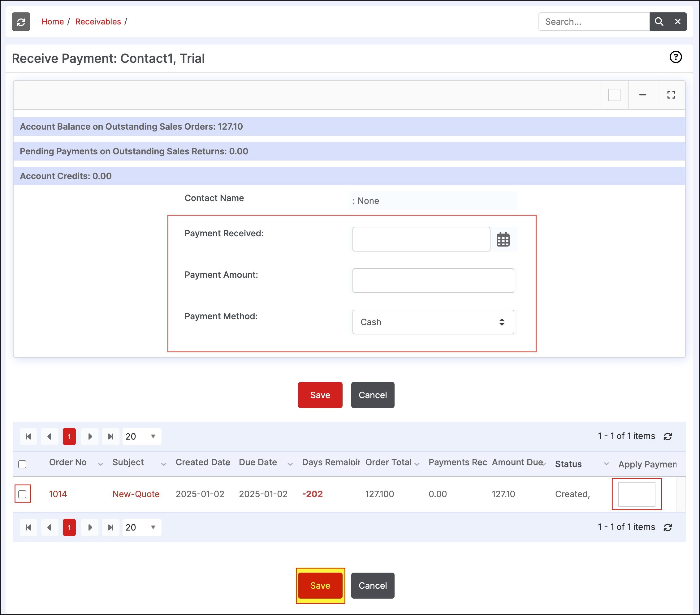Image resolution: width=700 pixels, height=615 pixels.
Task: Click the Pending Payments on Outstanding Sales Returns banner
Action: pyautogui.click(x=349, y=151)
